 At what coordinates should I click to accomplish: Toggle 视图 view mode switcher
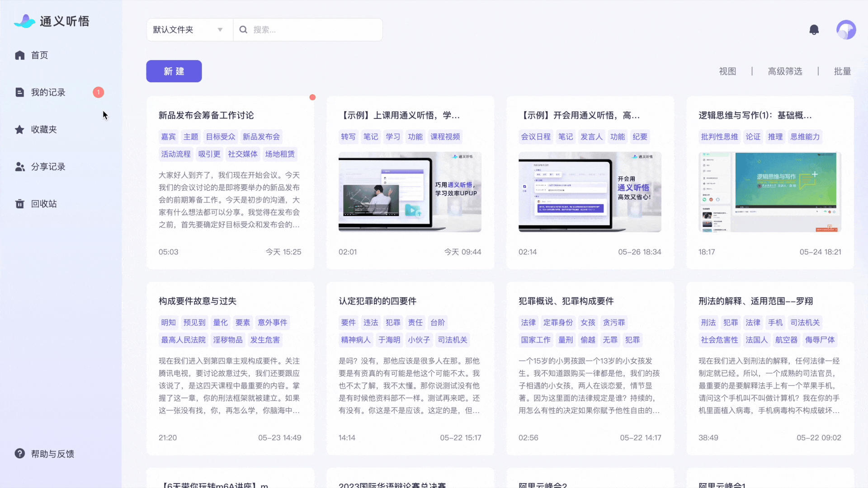coord(728,71)
